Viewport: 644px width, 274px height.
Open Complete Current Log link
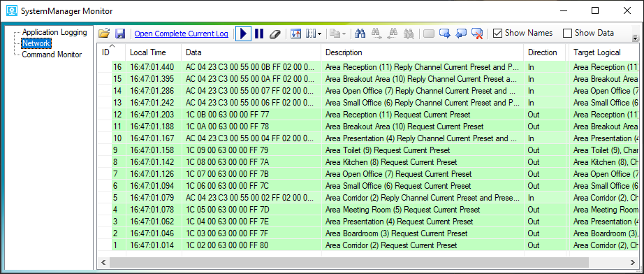182,34
